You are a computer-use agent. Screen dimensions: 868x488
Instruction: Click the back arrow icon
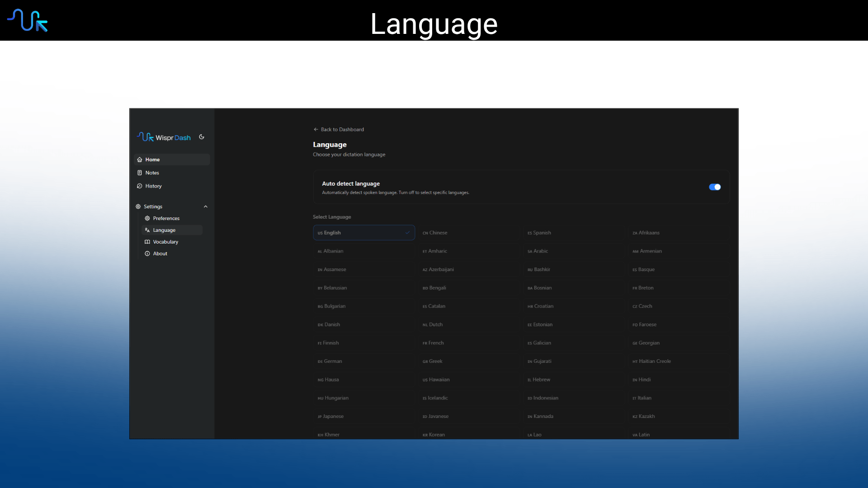[316, 129]
